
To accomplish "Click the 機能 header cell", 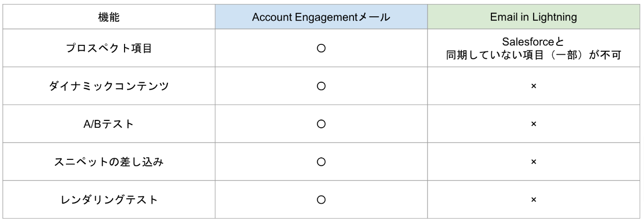I will (109, 17).
